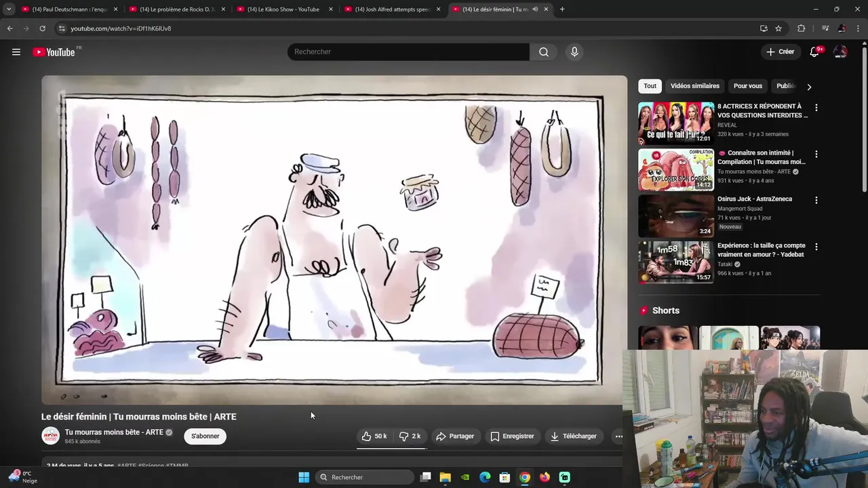Image resolution: width=868 pixels, height=488 pixels.
Task: Open the Expérience la taille video thumbnail
Action: point(676,262)
